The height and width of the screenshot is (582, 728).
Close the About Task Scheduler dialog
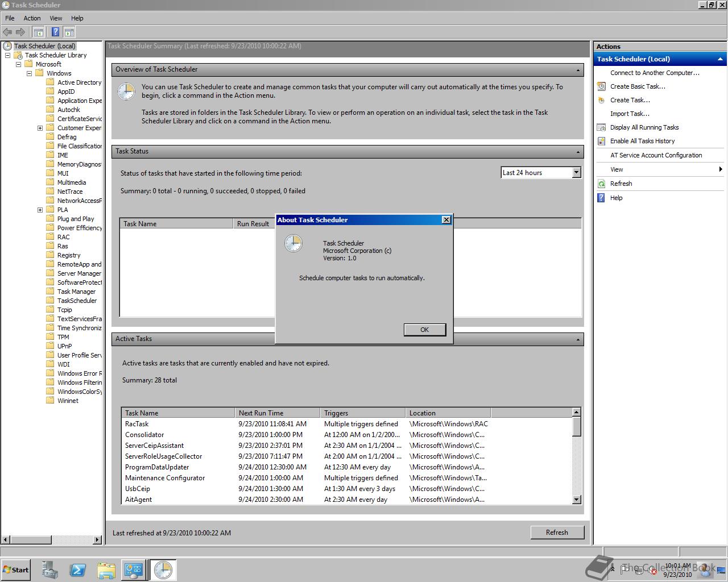click(x=446, y=219)
